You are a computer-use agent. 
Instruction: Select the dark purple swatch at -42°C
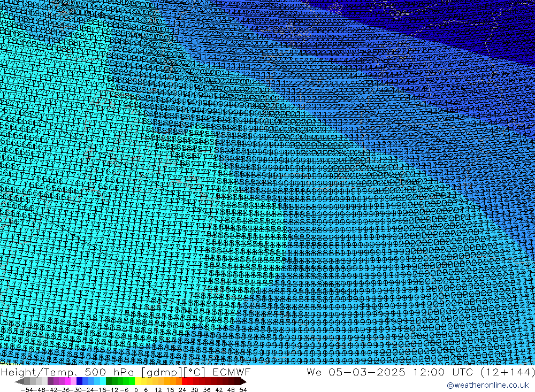coord(50,381)
